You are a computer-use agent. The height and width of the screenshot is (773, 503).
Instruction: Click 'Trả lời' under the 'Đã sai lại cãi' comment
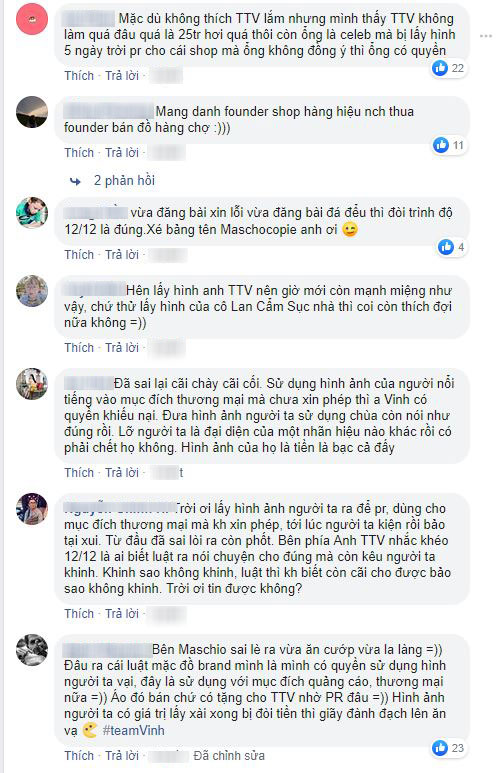click(122, 472)
